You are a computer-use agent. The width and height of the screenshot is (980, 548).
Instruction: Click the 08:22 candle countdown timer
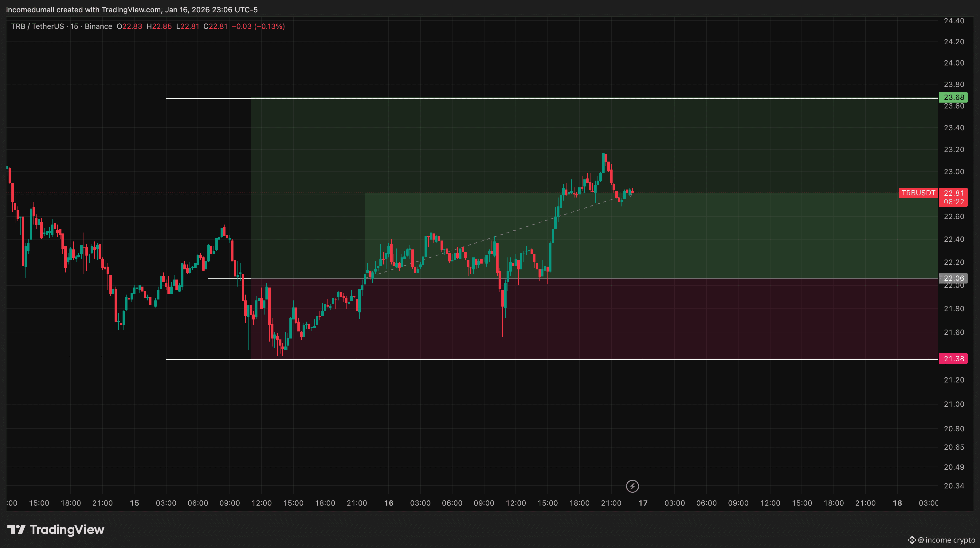[953, 202]
